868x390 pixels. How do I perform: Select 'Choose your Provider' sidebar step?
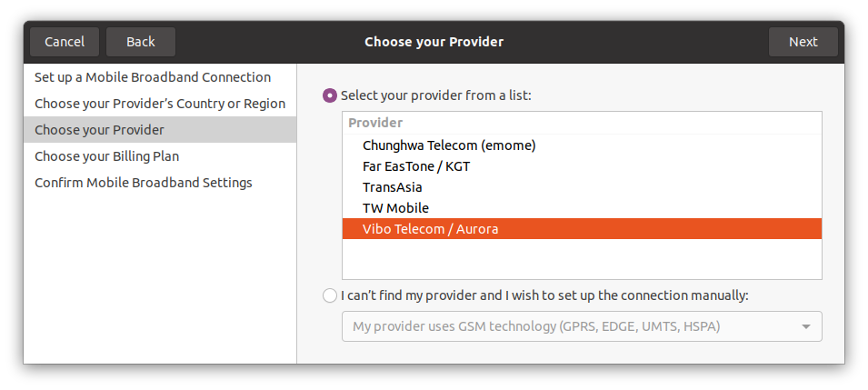pos(100,130)
